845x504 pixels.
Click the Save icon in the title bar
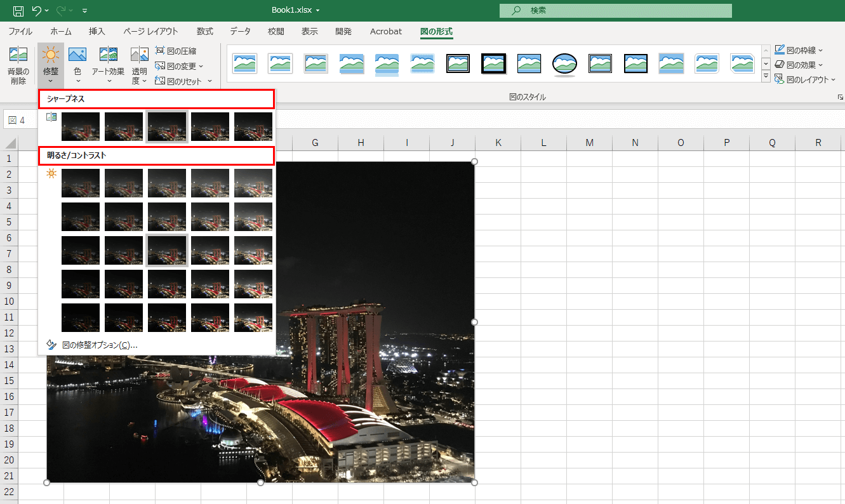click(18, 10)
